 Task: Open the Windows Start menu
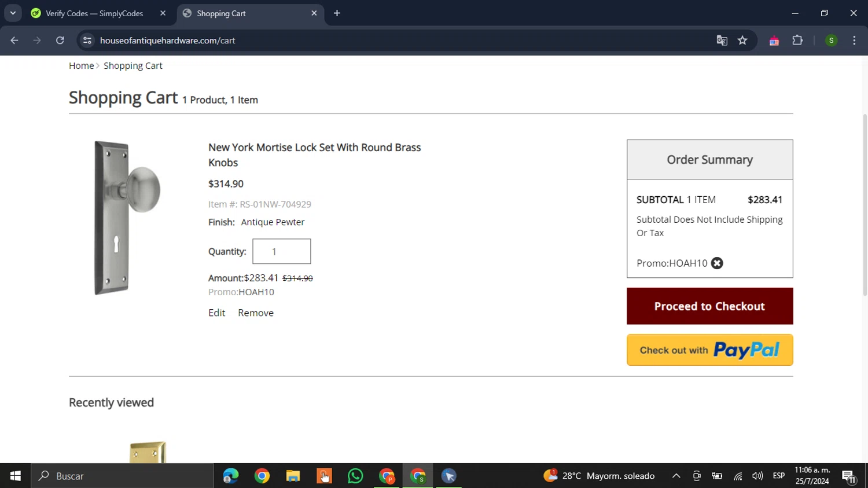click(x=16, y=476)
